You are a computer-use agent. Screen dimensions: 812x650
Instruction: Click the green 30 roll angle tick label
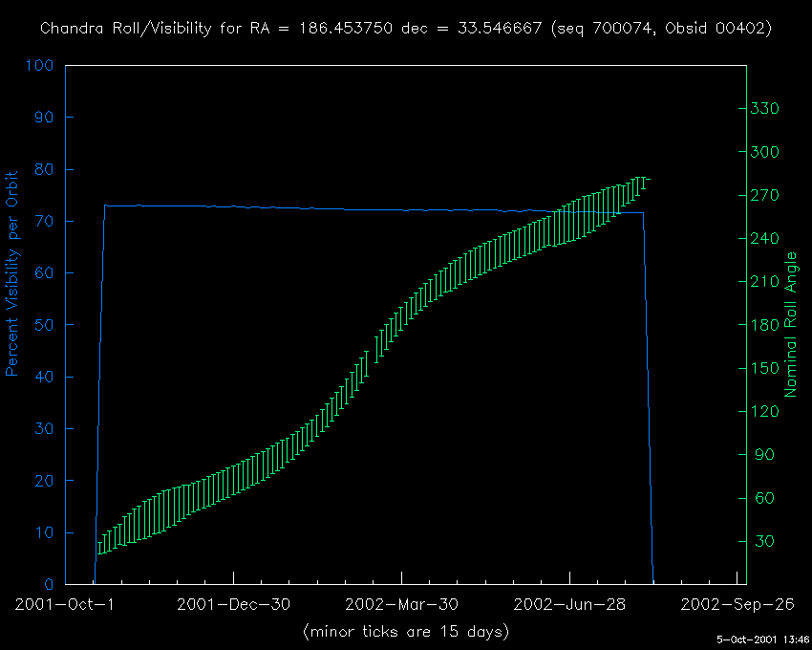[762, 542]
